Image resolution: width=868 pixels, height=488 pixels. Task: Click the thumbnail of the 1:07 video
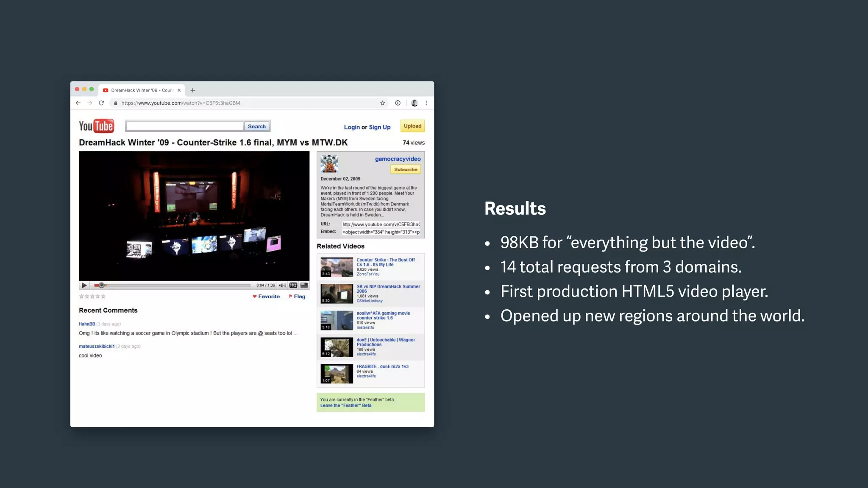[x=337, y=374]
